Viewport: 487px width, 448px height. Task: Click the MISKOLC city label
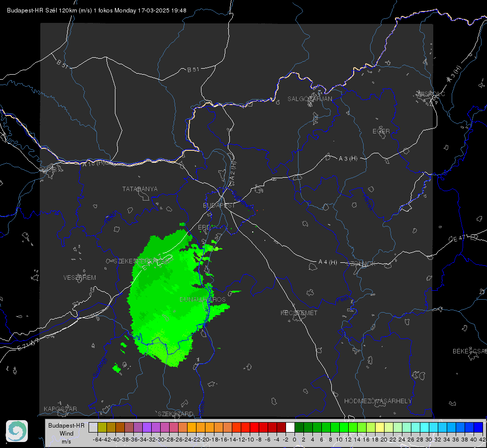pyautogui.click(x=431, y=94)
